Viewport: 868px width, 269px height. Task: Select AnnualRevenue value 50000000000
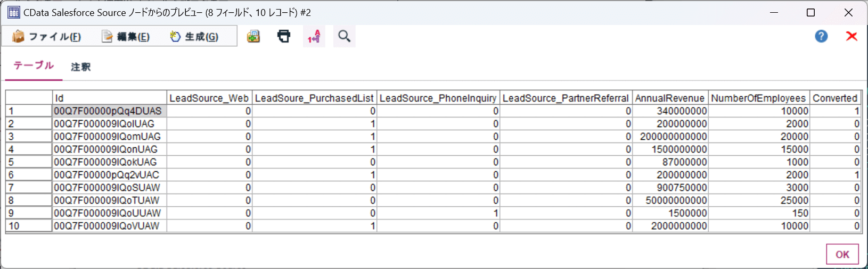pyautogui.click(x=670, y=200)
